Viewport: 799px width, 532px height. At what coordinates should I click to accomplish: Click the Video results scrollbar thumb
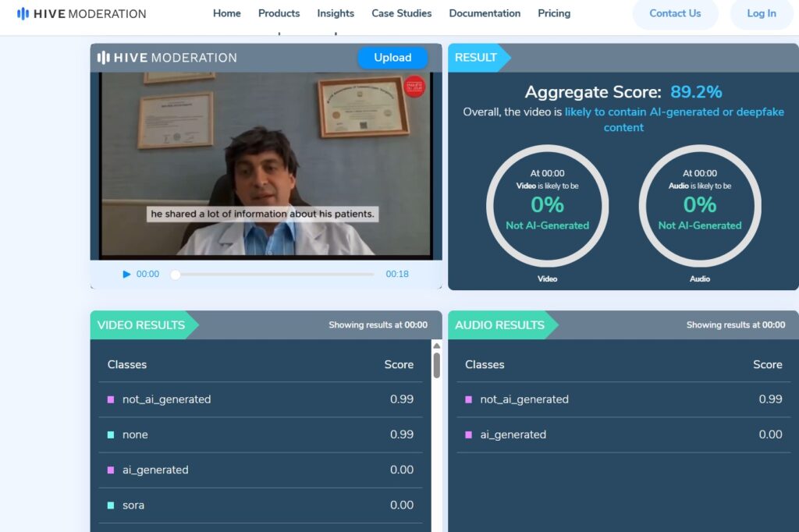[x=437, y=365]
